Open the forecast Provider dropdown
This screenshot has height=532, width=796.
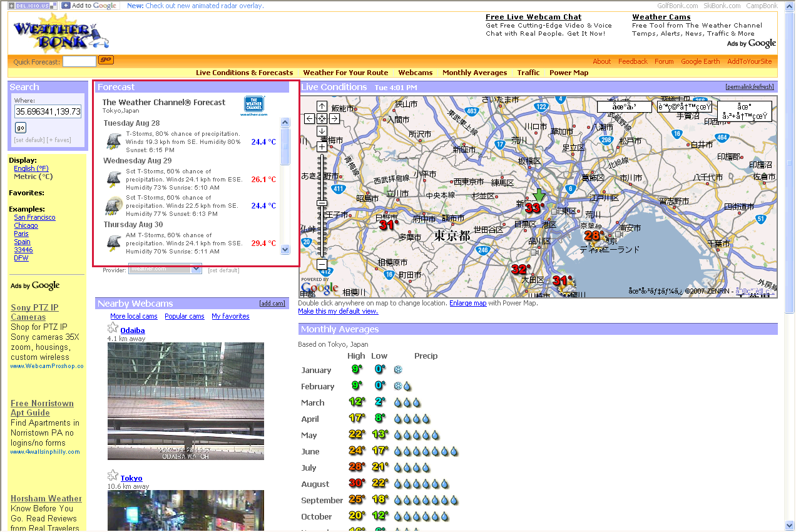coord(165,269)
